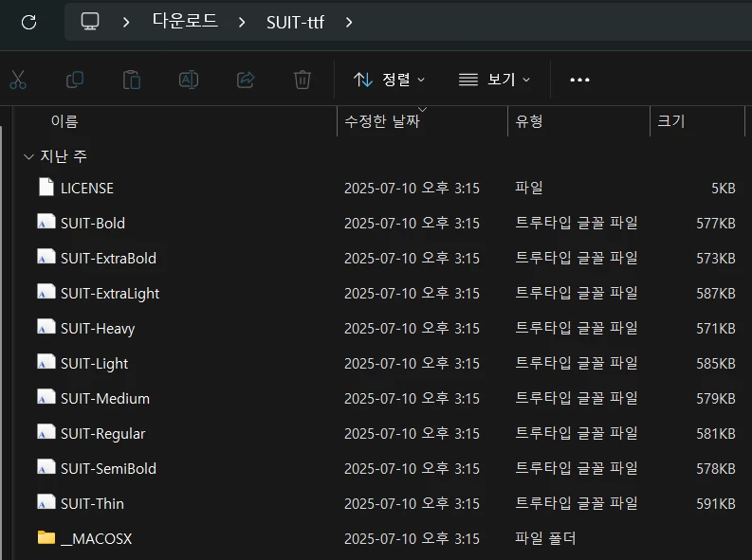Viewport: 752px width, 560px height.
Task: Click the __MACOSX folder icon
Action: point(46,537)
